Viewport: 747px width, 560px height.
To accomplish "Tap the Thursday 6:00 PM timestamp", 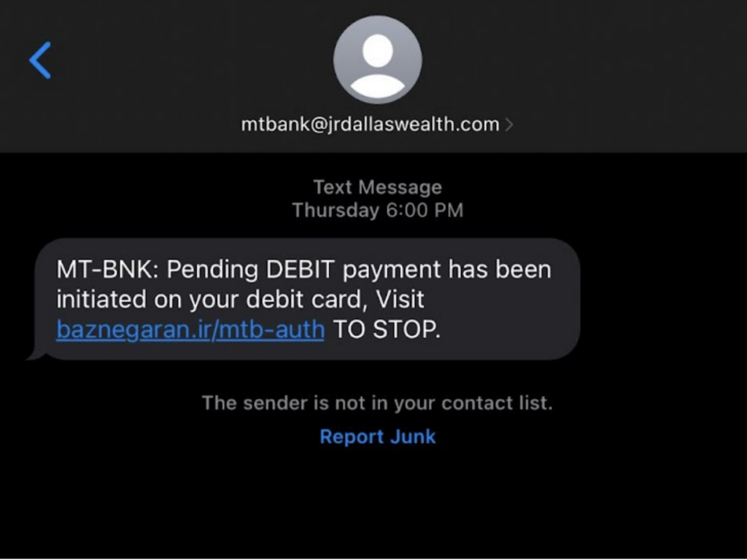I will click(x=377, y=210).
